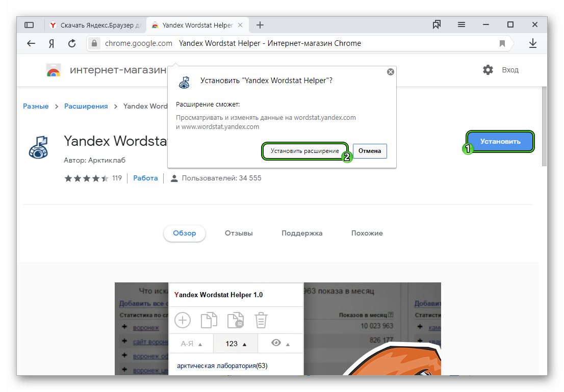The width and height of the screenshot is (564, 392).
Task: Open the Расширения breadcrumb link
Action: [x=86, y=106]
